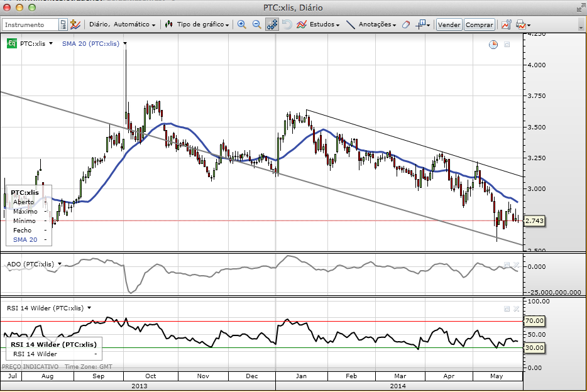Click the add comparison chart icon
Screen dimensions: 587x392
coord(75,24)
